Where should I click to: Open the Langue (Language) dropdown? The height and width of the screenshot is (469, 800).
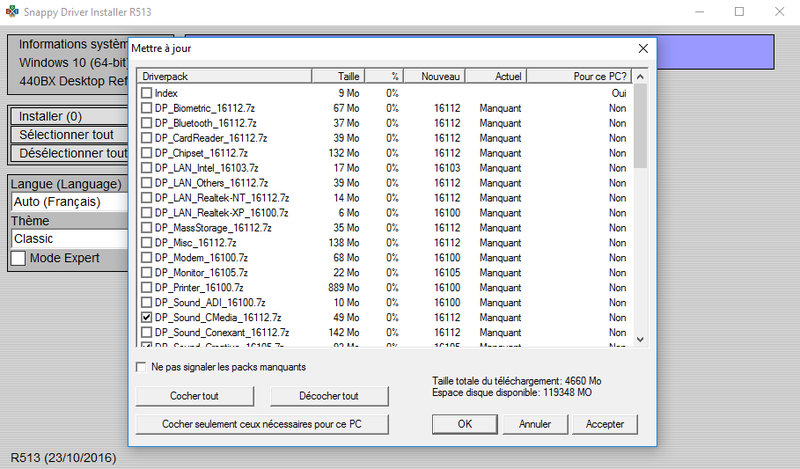click(x=69, y=202)
